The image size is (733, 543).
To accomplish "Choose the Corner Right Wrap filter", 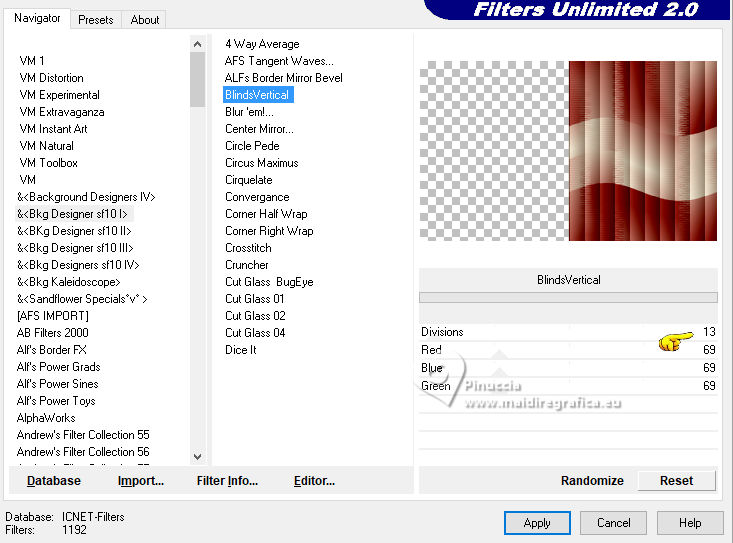I will pyautogui.click(x=269, y=231).
